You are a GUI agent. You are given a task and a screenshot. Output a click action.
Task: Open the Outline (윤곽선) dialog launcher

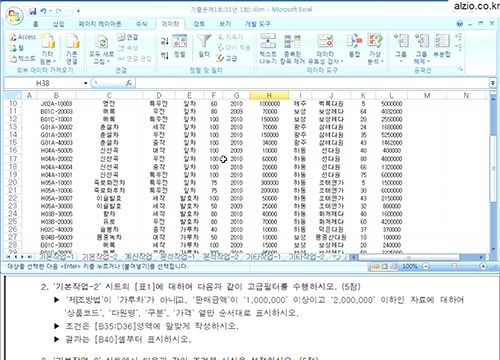point(461,69)
